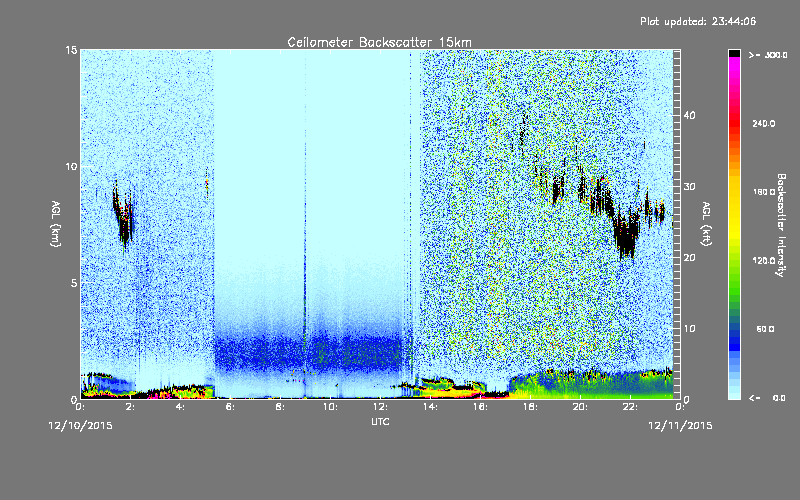Click the '4:' hour tick on time axis
Image resolution: width=800 pixels, height=500 pixels.
[181, 407]
